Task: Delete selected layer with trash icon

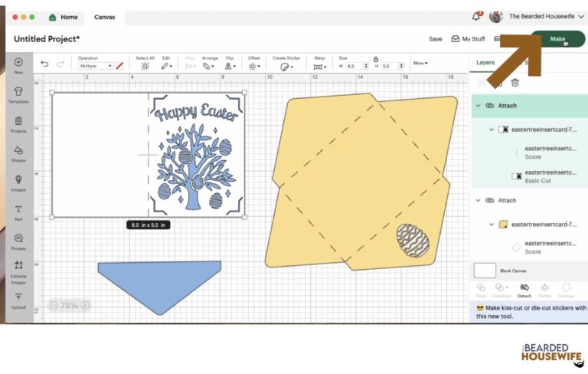Action: pyautogui.click(x=515, y=83)
